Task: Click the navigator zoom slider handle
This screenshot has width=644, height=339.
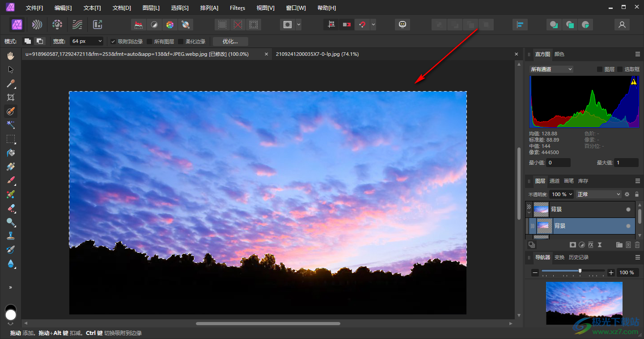Action: [x=580, y=271]
